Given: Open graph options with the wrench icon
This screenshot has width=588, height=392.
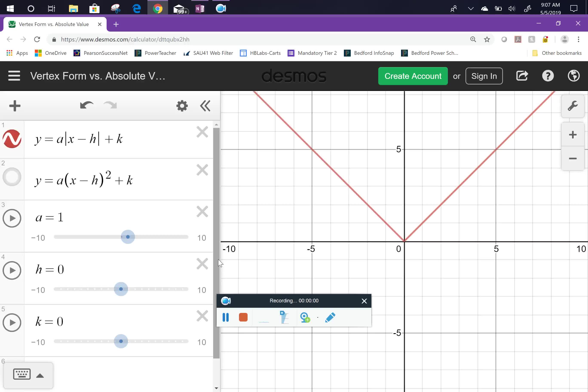Looking at the screenshot, I should [573, 106].
